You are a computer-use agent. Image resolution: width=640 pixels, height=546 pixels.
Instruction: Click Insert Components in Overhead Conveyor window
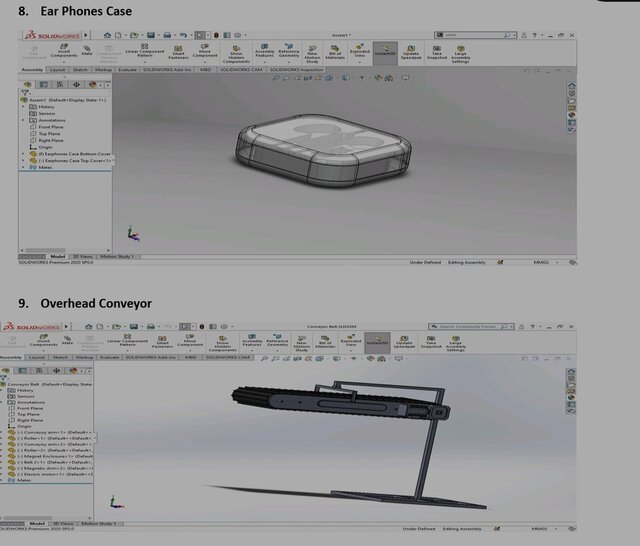pos(43,341)
